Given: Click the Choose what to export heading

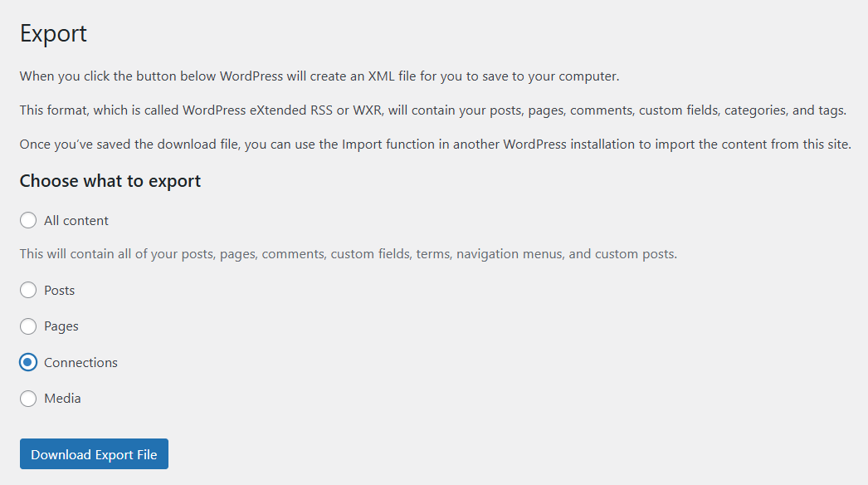Looking at the screenshot, I should [x=110, y=180].
